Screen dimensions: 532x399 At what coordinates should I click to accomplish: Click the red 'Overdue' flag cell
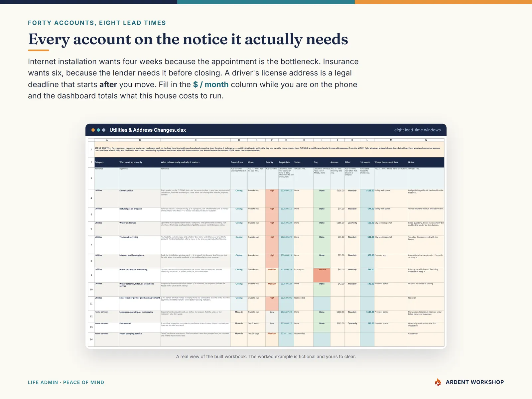[x=322, y=275]
